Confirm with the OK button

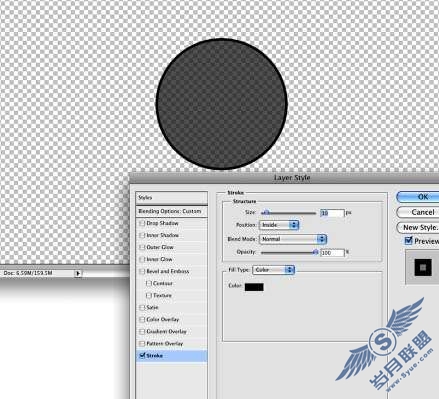[x=418, y=197]
